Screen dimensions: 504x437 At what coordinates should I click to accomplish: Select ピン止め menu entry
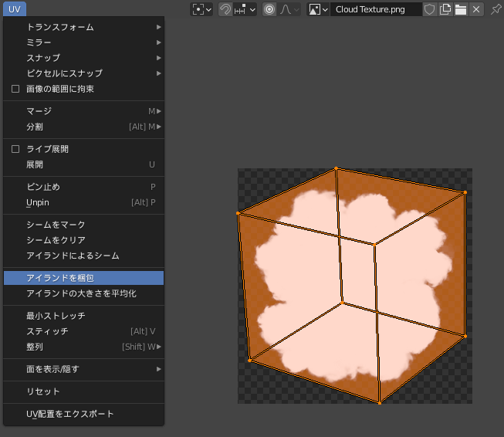(x=83, y=187)
